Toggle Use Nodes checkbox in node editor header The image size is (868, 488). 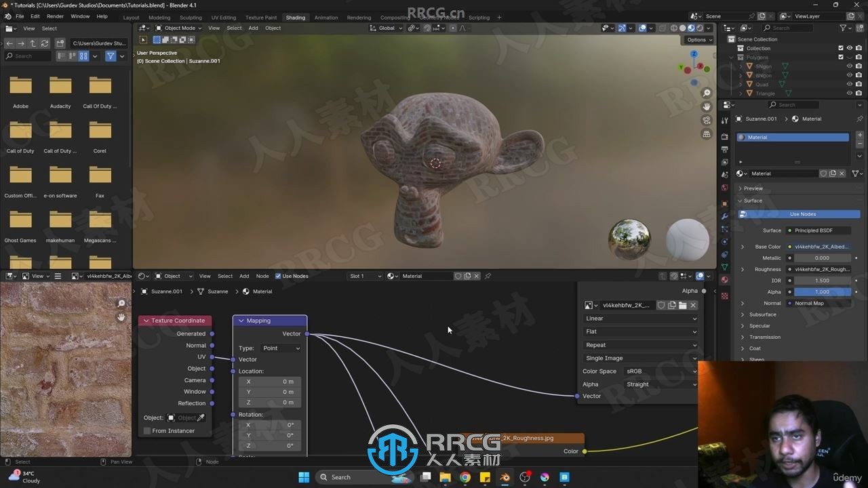278,276
